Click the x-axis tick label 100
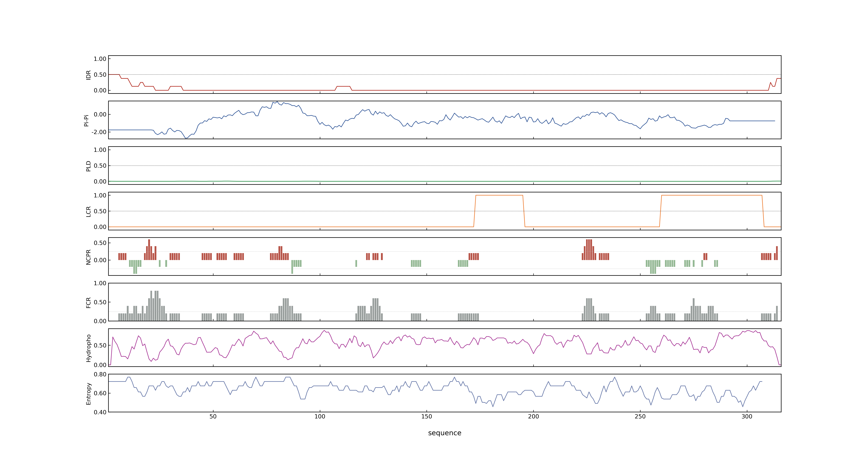868x463 pixels. pyautogui.click(x=320, y=416)
